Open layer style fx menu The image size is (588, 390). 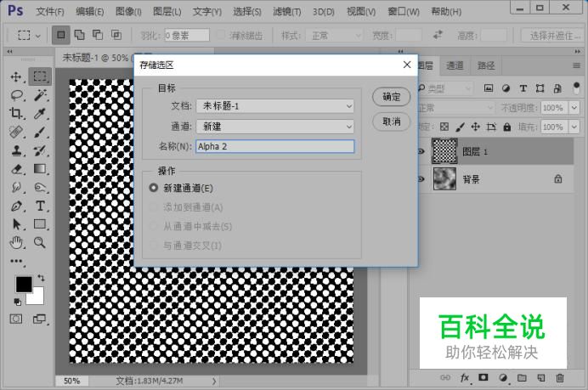click(x=465, y=377)
